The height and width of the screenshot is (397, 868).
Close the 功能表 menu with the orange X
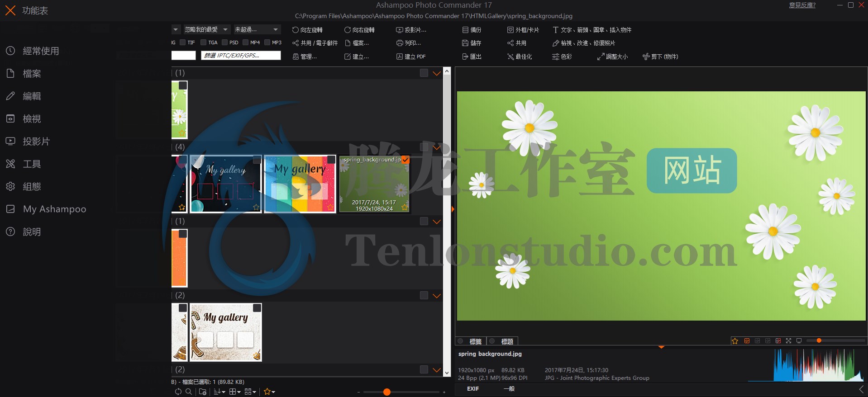click(10, 10)
